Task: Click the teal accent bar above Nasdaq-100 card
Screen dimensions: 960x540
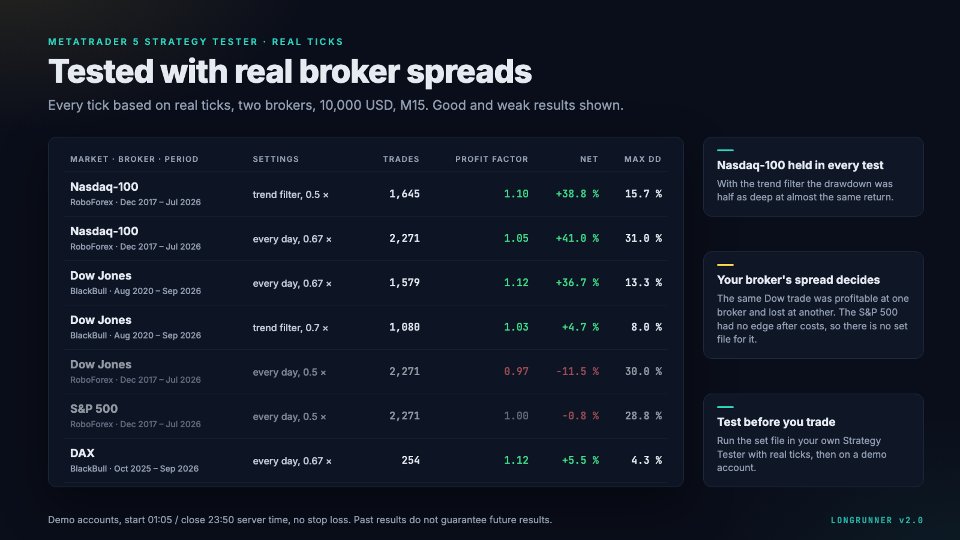Action: pyautogui.click(x=725, y=150)
